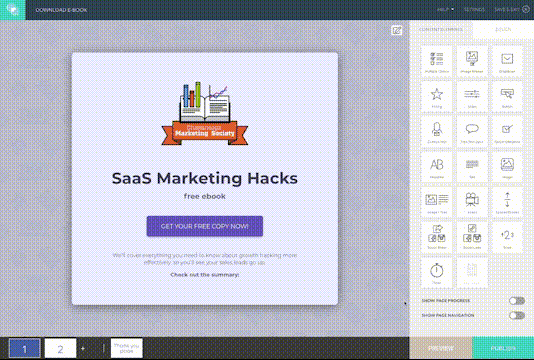Add a Free Text Input element
The image size is (534, 360).
472,132
